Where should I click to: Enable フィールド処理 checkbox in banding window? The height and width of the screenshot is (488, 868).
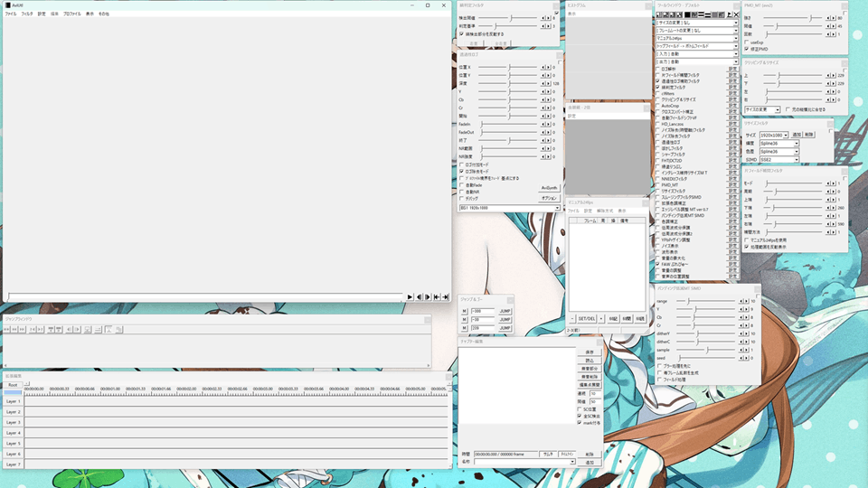point(659,380)
